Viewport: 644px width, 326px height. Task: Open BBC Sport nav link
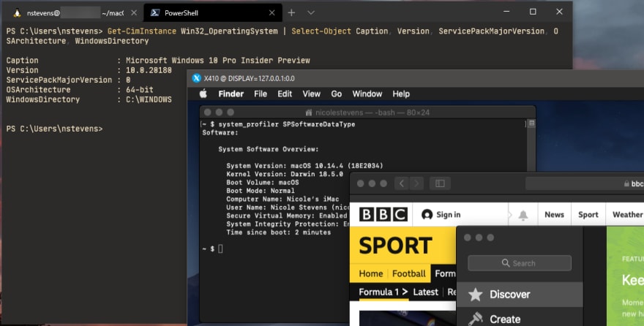pos(588,214)
